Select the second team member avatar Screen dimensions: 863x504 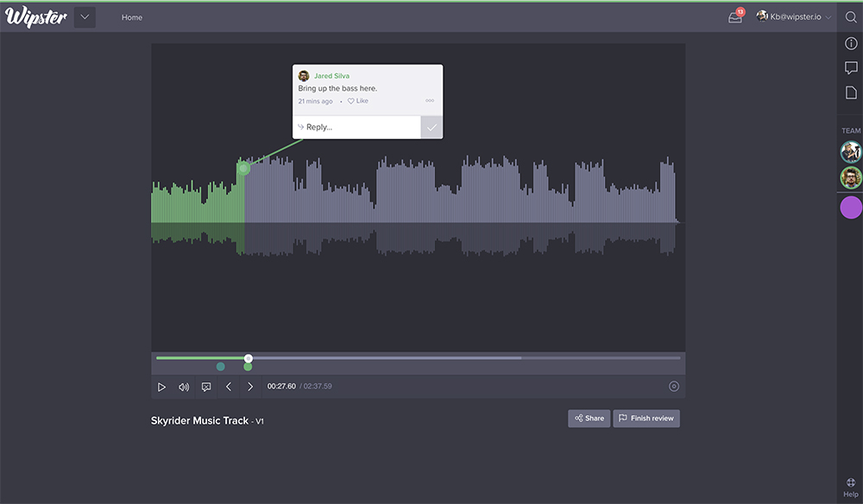[851, 178]
